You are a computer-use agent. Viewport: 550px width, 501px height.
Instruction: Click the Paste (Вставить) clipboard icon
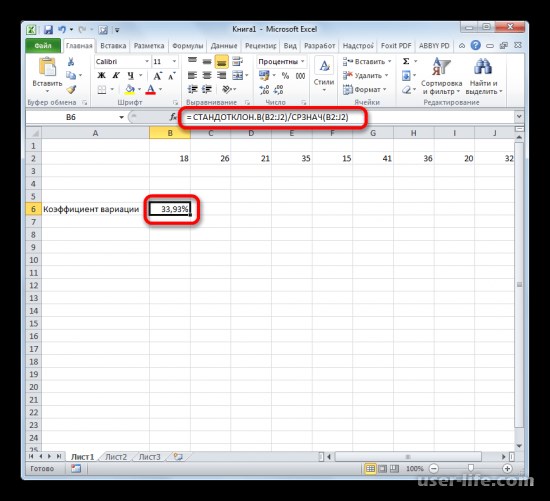pos(47,67)
